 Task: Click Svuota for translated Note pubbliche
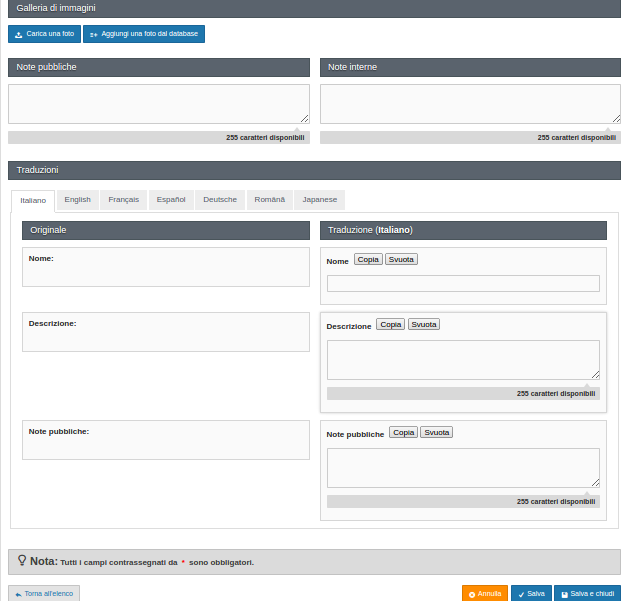pos(436,433)
